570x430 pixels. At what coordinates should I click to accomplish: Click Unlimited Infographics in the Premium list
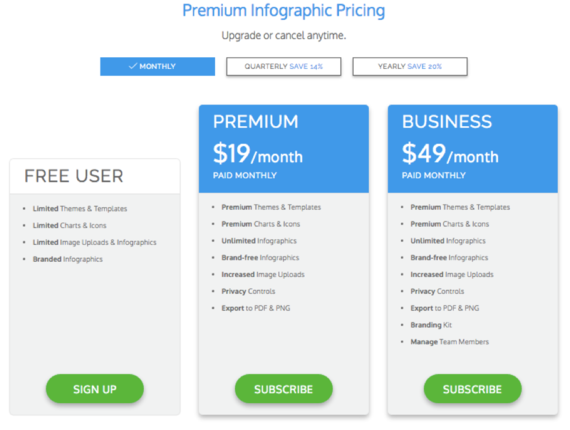point(259,241)
